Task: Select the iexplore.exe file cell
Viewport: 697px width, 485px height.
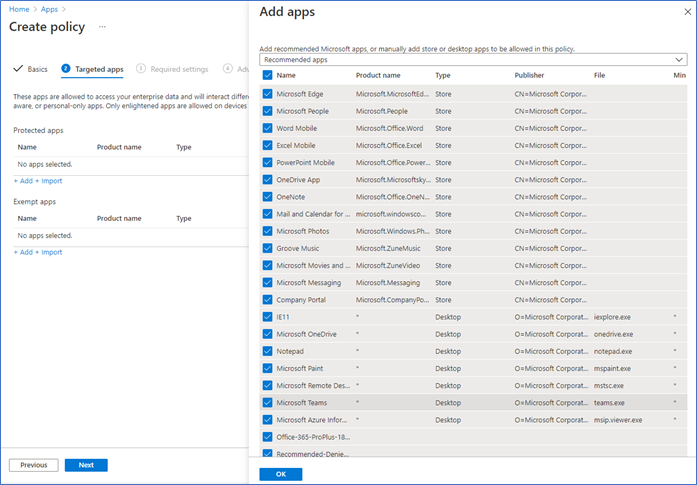Action: point(612,317)
